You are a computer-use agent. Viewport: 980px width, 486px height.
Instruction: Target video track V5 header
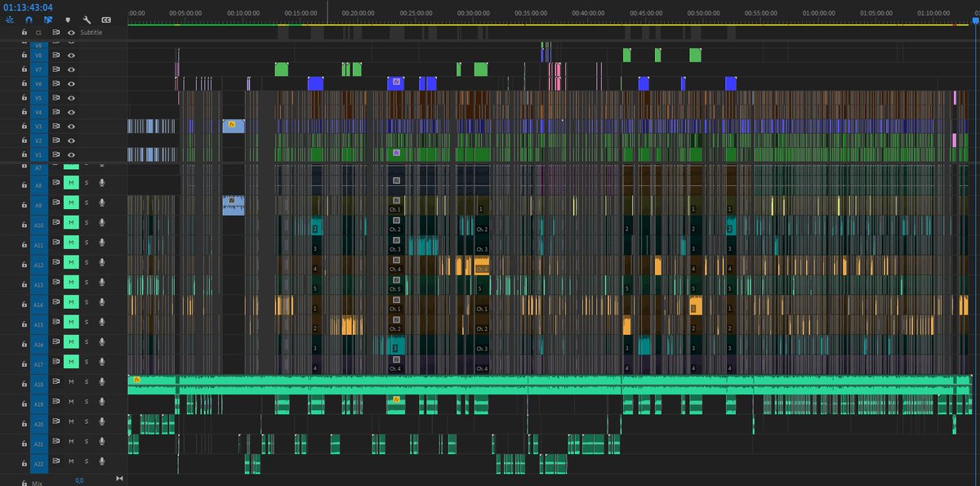38,98
